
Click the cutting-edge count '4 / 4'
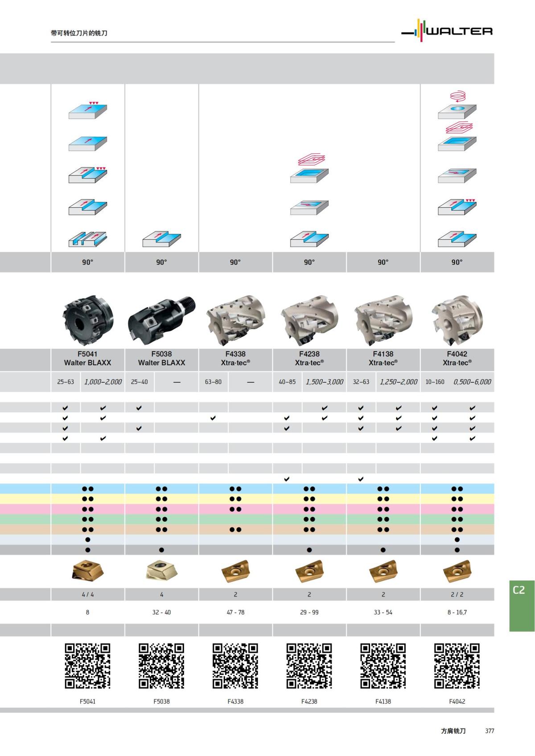click(x=88, y=594)
